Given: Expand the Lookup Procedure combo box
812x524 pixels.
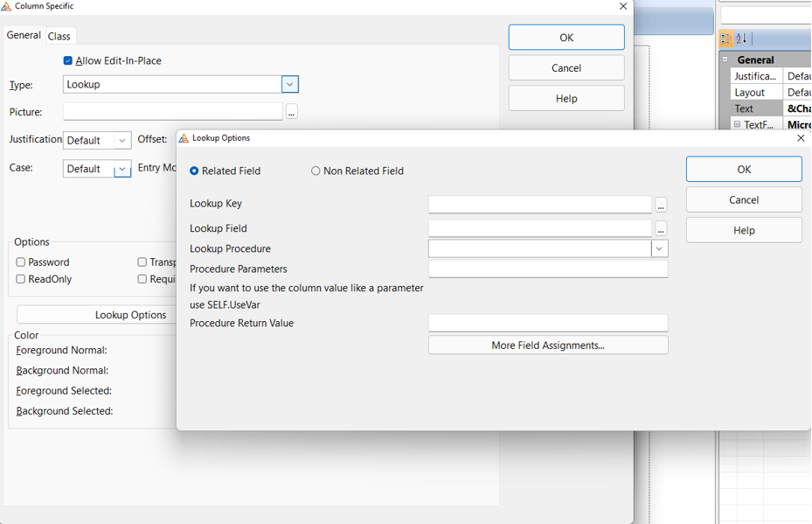Looking at the screenshot, I should (x=659, y=249).
